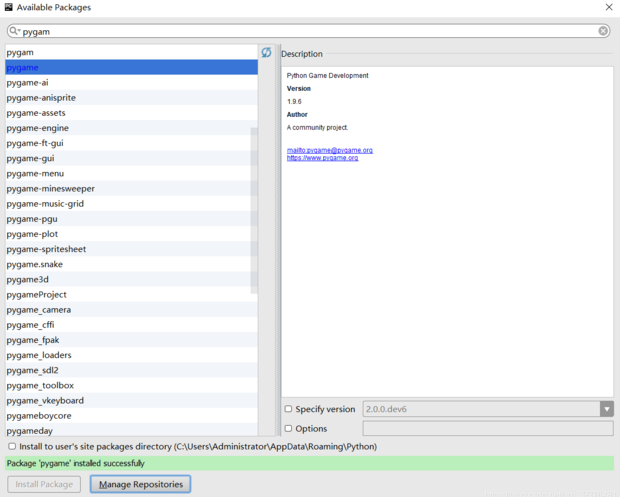
Task: Click the search magnifier icon
Action: [x=14, y=31]
